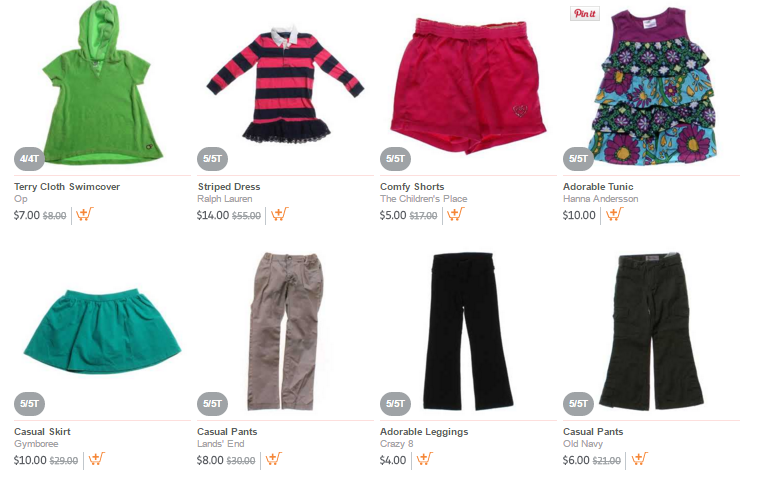Add Terry Cloth Swimcover to cart

pos(85,214)
